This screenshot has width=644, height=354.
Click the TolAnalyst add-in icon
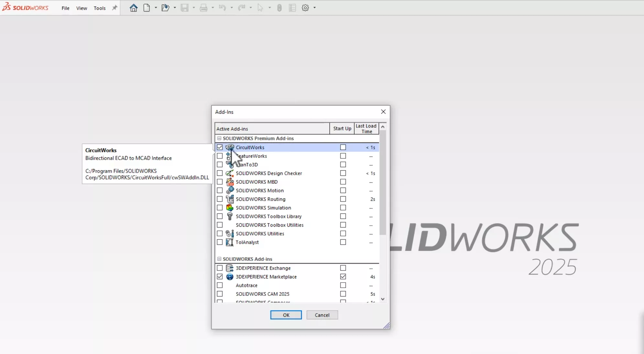pyautogui.click(x=230, y=242)
